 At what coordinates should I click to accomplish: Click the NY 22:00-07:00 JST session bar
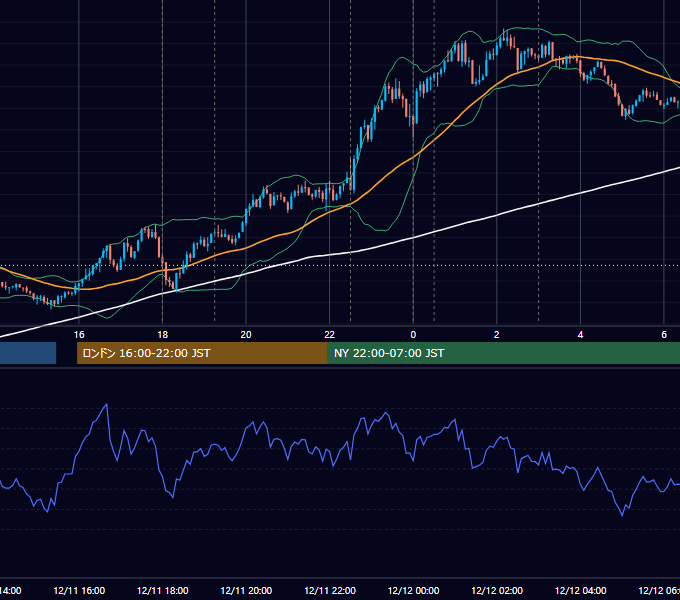(x=503, y=353)
